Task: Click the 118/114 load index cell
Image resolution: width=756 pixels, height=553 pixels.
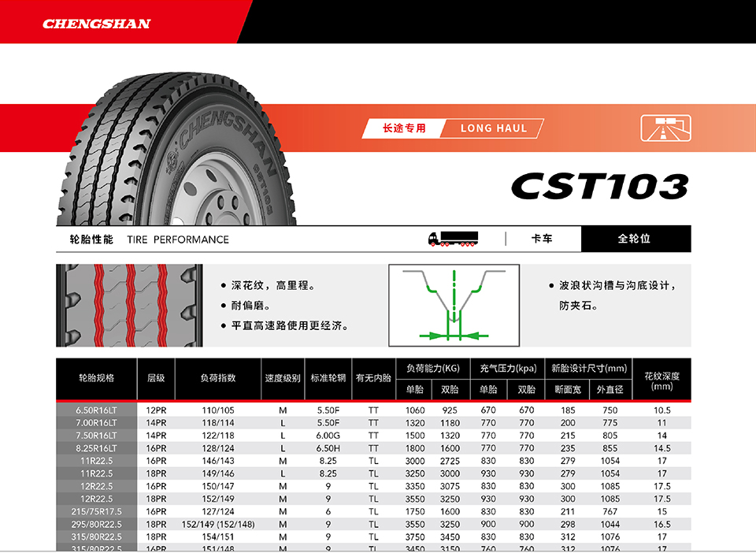Action: click(218, 423)
